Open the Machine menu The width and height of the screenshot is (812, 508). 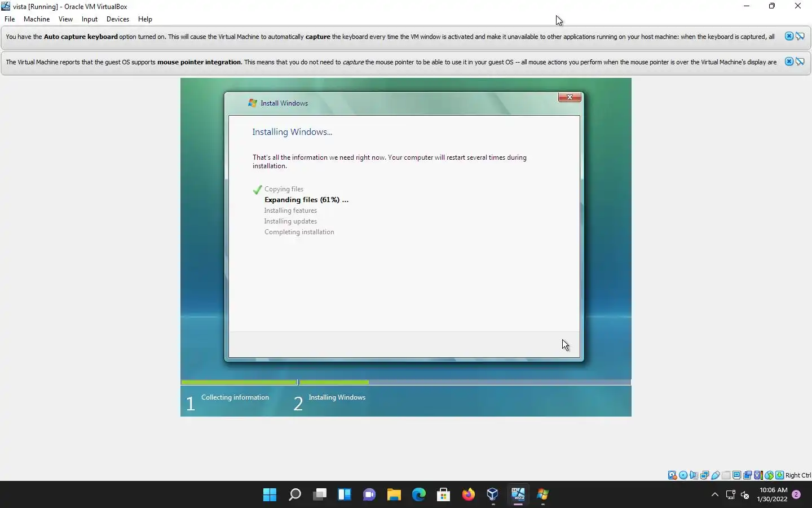[x=37, y=19]
